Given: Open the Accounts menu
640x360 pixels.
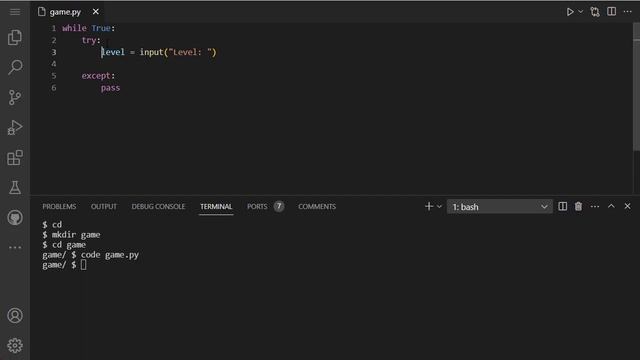Looking at the screenshot, I should pyautogui.click(x=15, y=316).
